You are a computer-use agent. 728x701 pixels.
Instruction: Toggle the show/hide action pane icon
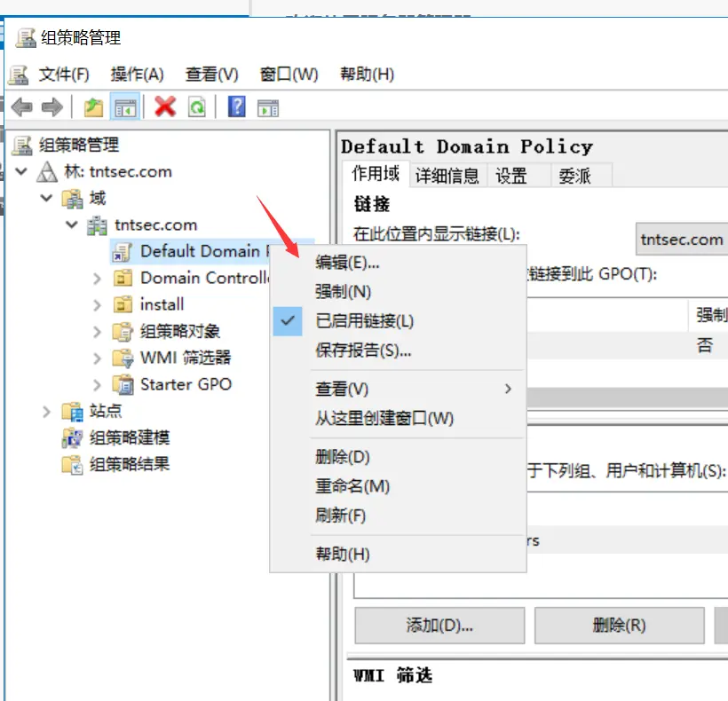pyautogui.click(x=268, y=108)
